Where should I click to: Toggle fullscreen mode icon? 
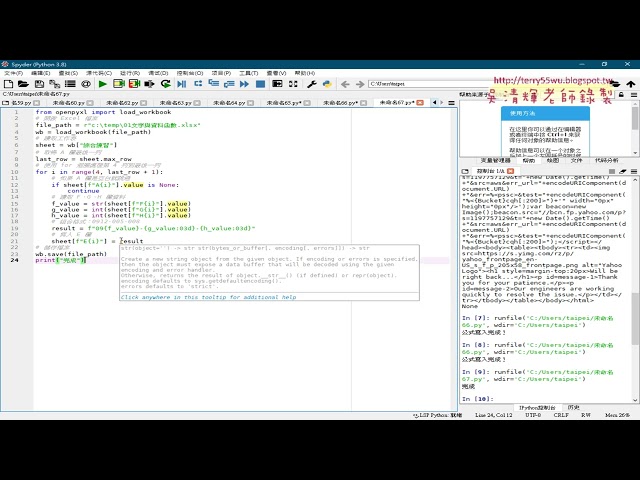[x=293, y=84]
